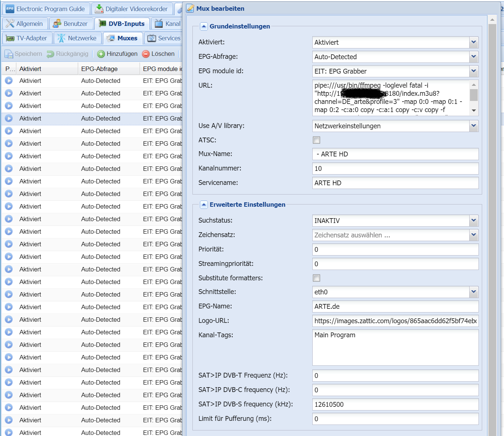Click the URL field scrollbar thumb

pos(474,95)
